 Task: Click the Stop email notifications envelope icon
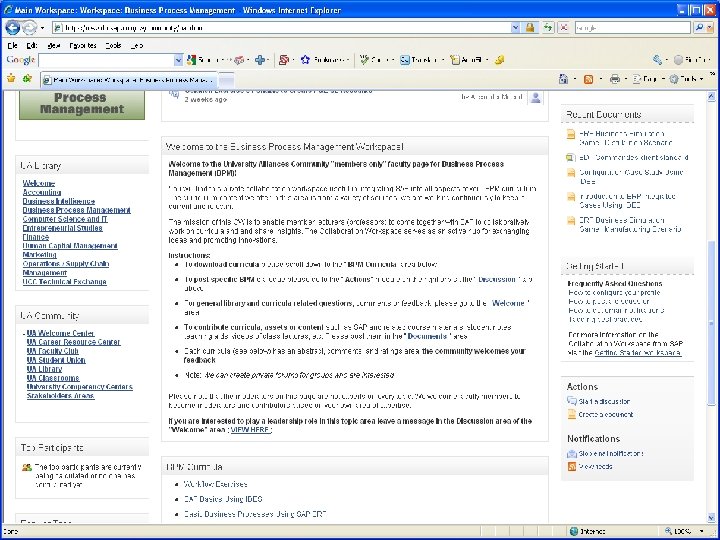click(572, 454)
